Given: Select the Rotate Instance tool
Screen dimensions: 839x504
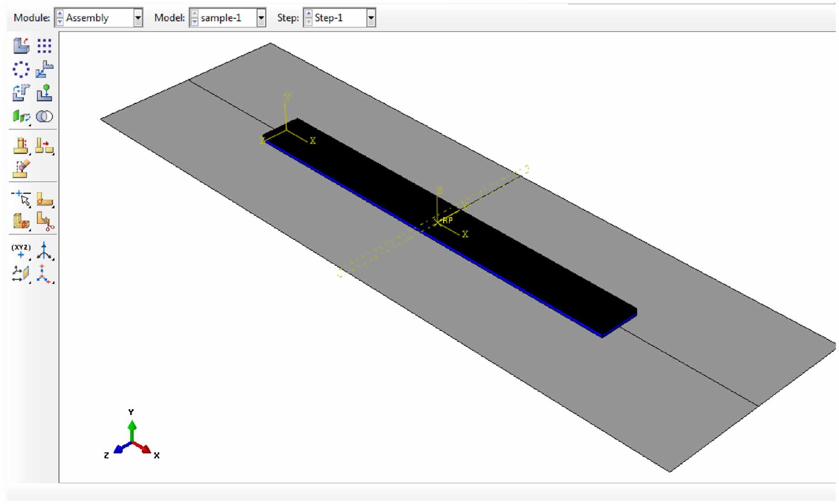Looking at the screenshot, I should click(21, 93).
